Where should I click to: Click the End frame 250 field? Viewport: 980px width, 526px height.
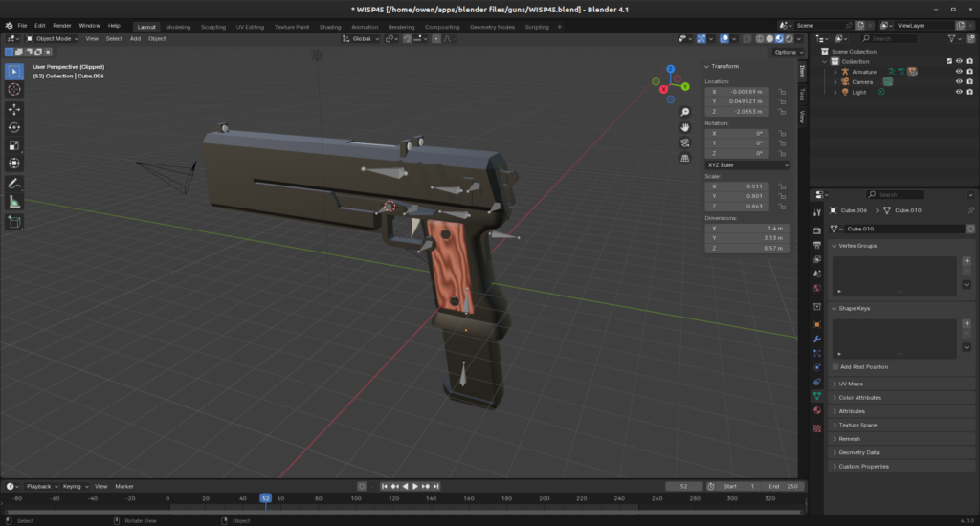(x=783, y=486)
